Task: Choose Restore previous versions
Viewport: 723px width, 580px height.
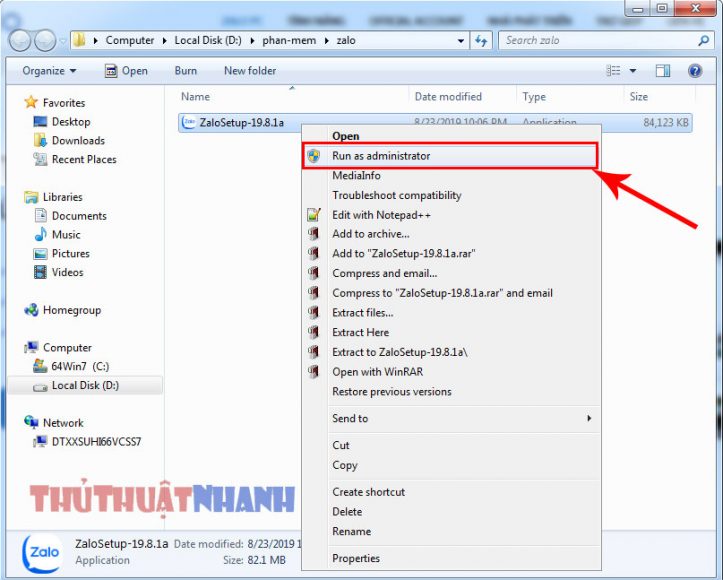Action: coord(451,391)
